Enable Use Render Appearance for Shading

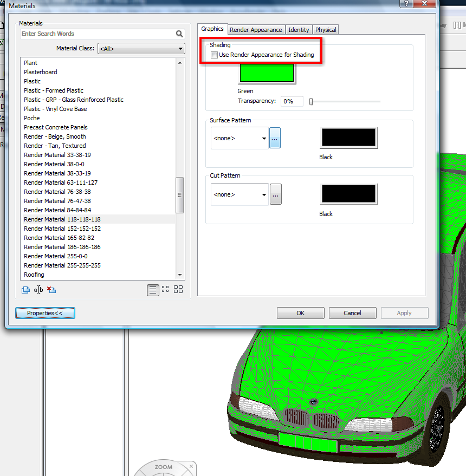(x=214, y=55)
